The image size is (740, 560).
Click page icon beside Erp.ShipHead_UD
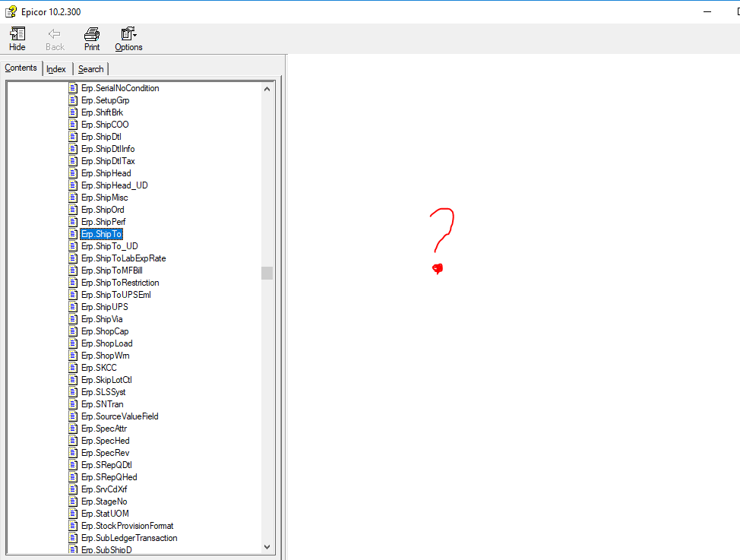click(x=73, y=185)
